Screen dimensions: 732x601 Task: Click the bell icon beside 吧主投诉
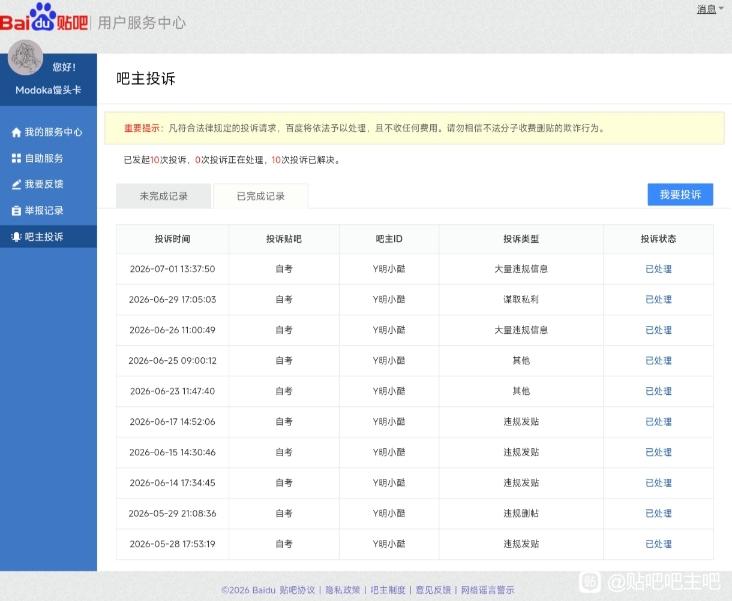click(x=16, y=237)
